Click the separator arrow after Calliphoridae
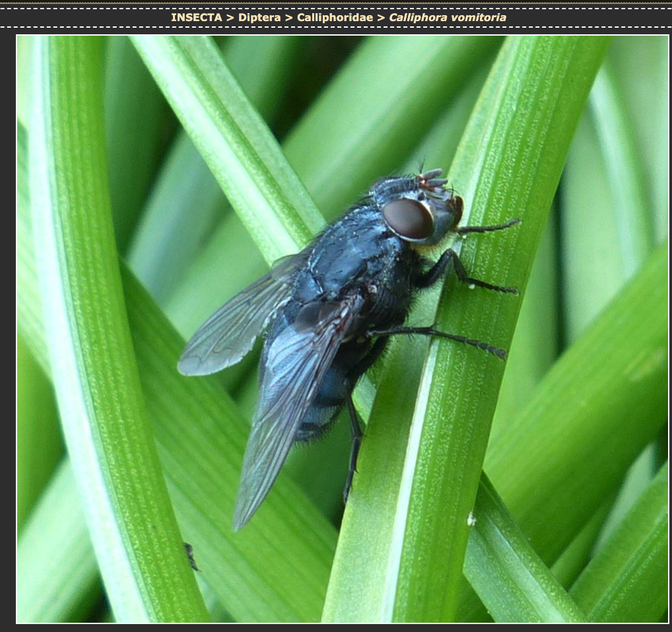 click(x=381, y=18)
